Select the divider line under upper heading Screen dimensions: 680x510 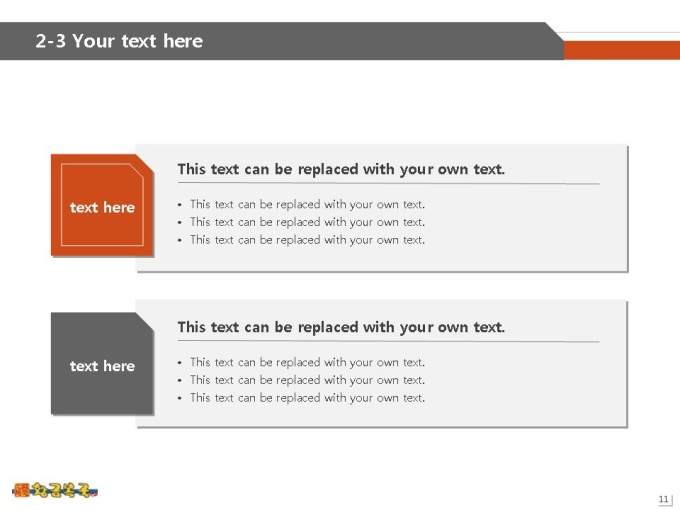coord(389,183)
